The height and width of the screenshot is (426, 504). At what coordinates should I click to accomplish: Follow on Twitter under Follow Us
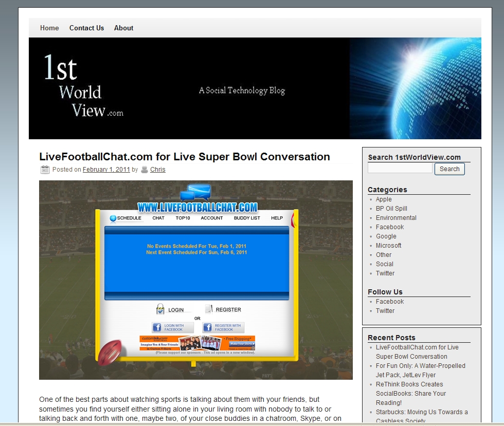(x=385, y=311)
